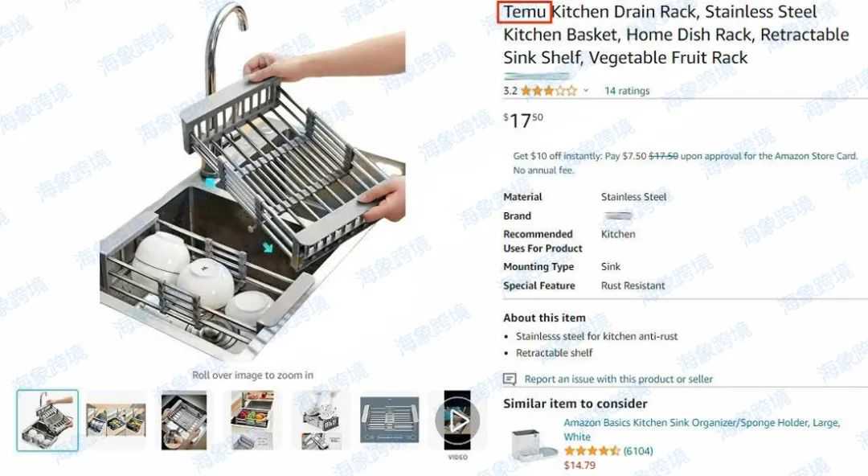Select the first sink rack thumbnail

click(47, 421)
